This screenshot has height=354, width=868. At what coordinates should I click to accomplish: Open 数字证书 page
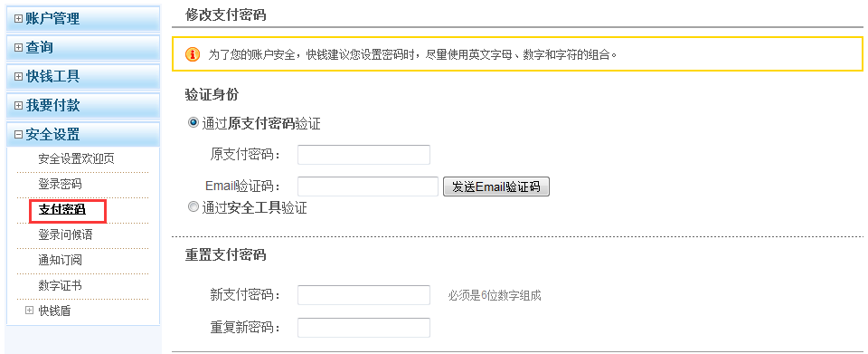[60, 286]
